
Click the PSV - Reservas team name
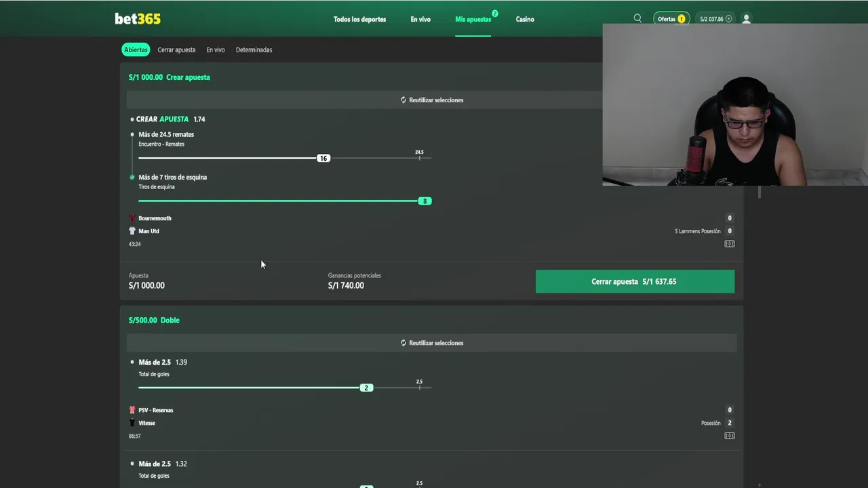pyautogui.click(x=156, y=410)
